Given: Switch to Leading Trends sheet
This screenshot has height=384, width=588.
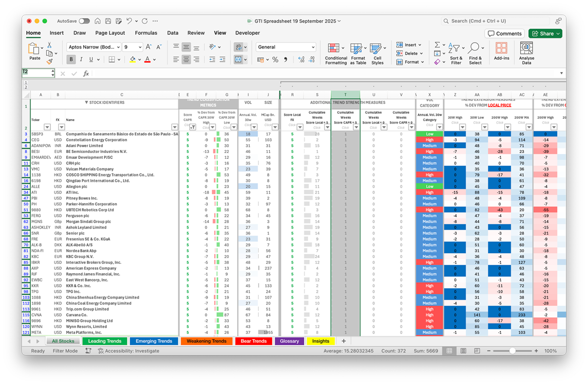Looking at the screenshot, I should tap(104, 341).
